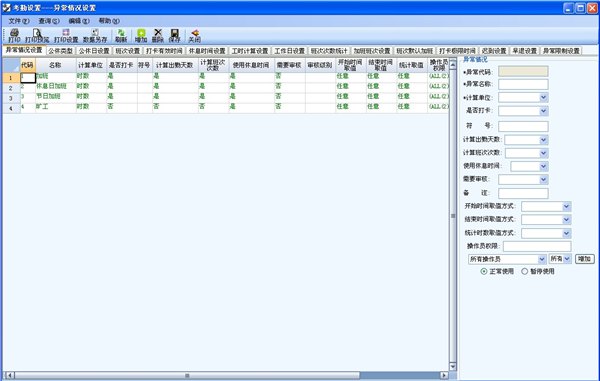Click the grid's vertical scrollbar down arrow
Viewport: 600px width, 381px height.
click(453, 366)
